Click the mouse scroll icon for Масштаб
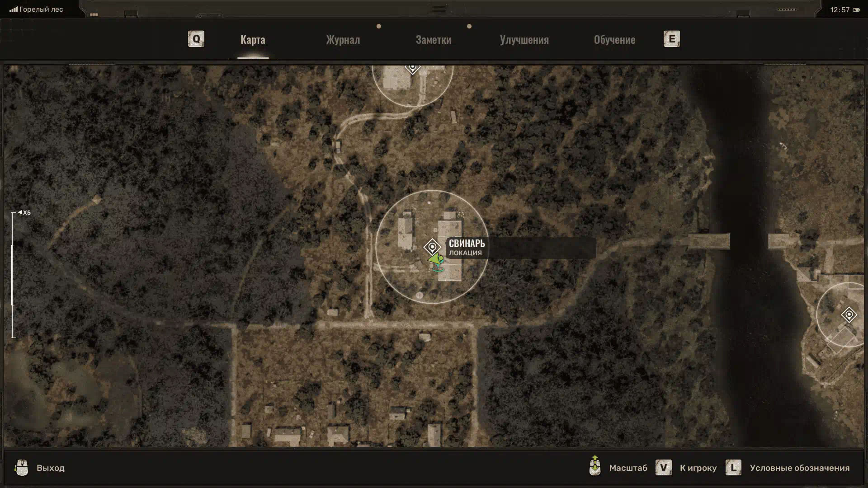The width and height of the screenshot is (868, 488). [595, 465]
